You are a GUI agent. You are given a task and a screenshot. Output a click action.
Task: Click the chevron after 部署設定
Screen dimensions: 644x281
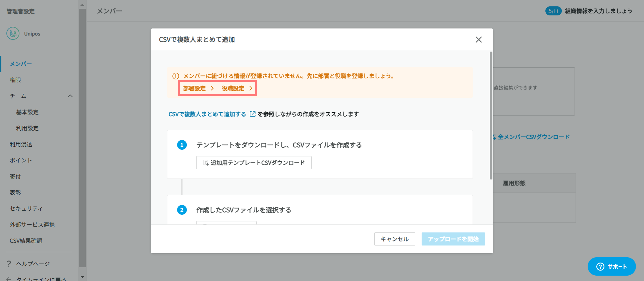(x=212, y=88)
